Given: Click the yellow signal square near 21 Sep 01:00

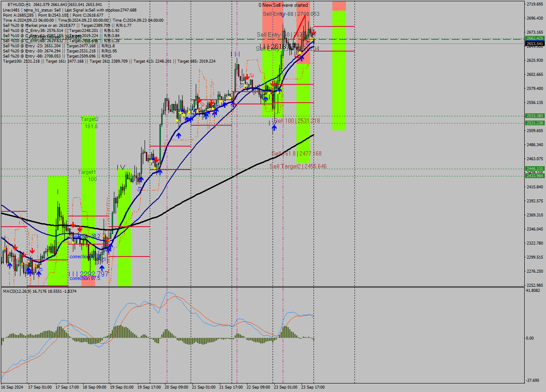Looking at the screenshot, I should (x=197, y=111).
